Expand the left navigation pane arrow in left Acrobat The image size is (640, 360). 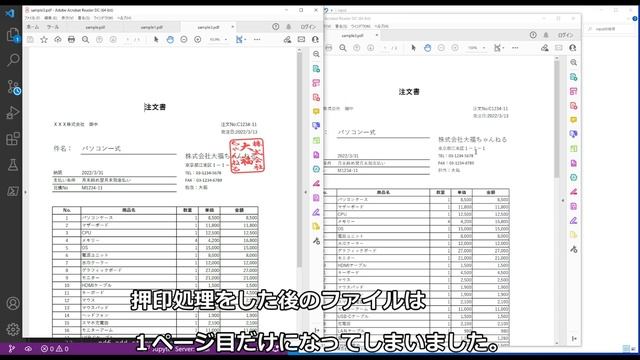tap(25, 192)
